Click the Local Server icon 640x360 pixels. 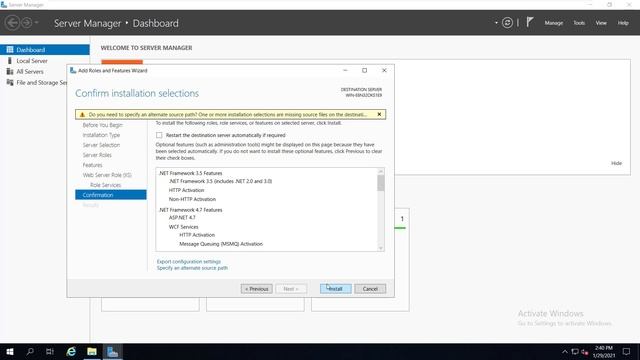[x=10, y=61]
